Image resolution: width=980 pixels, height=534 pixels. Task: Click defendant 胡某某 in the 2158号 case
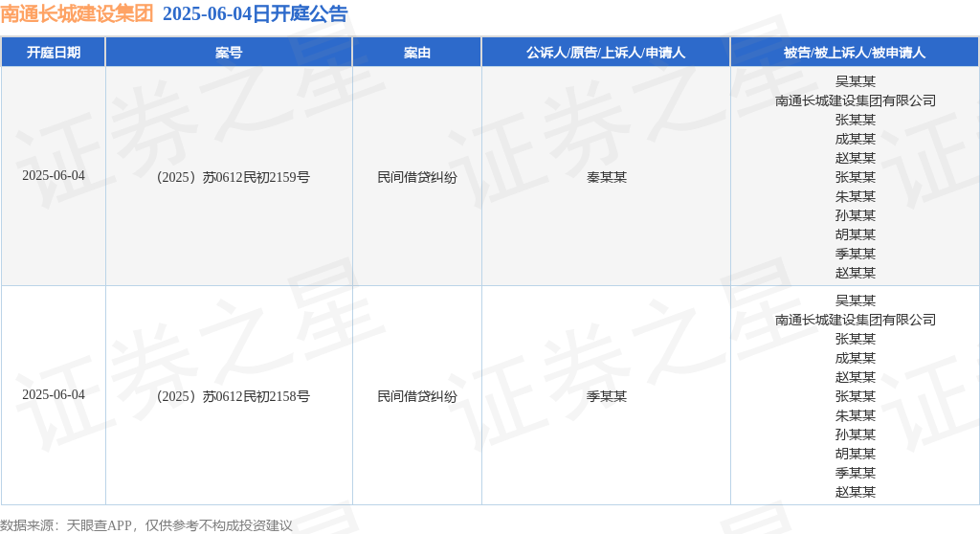[855, 454]
